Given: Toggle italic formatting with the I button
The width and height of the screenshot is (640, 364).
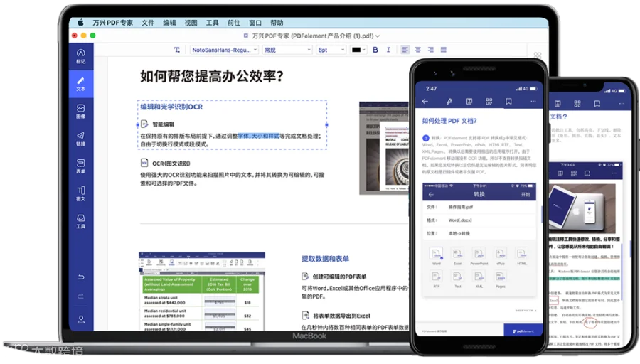Looking at the screenshot, I should click(x=388, y=50).
